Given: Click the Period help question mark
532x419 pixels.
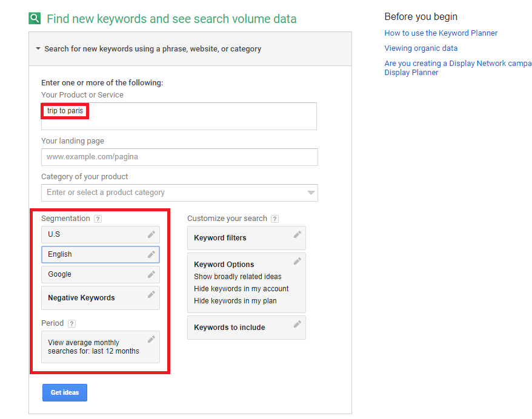Looking at the screenshot, I should tap(71, 323).
